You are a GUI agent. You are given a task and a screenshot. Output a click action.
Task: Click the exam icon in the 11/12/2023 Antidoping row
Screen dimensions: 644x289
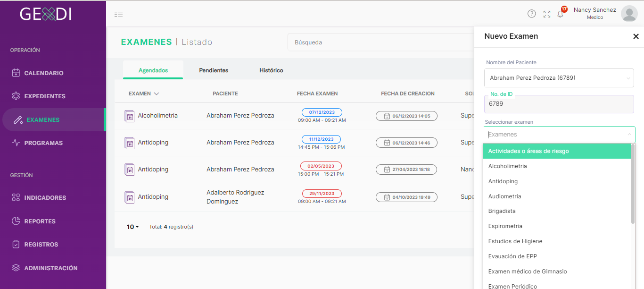(x=130, y=143)
